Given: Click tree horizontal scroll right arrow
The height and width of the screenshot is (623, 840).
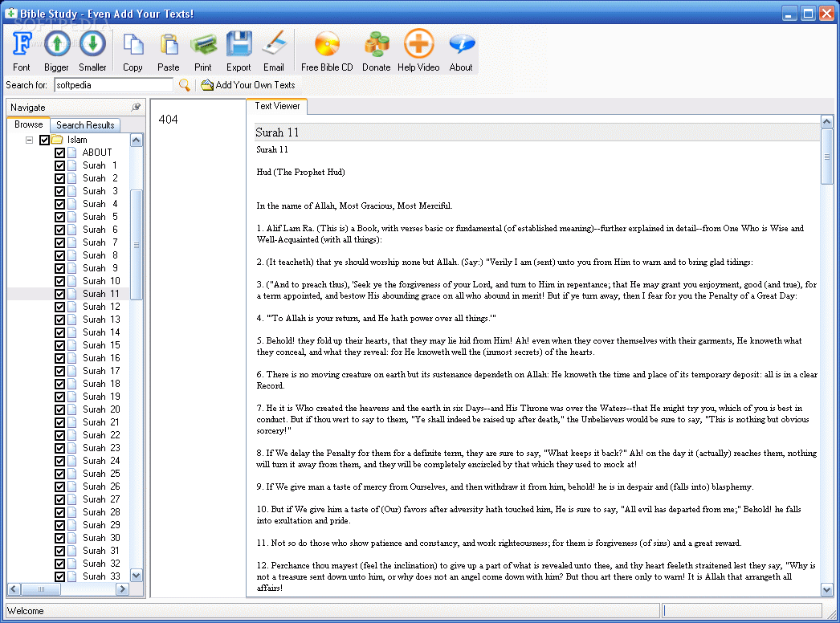Looking at the screenshot, I should (122, 589).
